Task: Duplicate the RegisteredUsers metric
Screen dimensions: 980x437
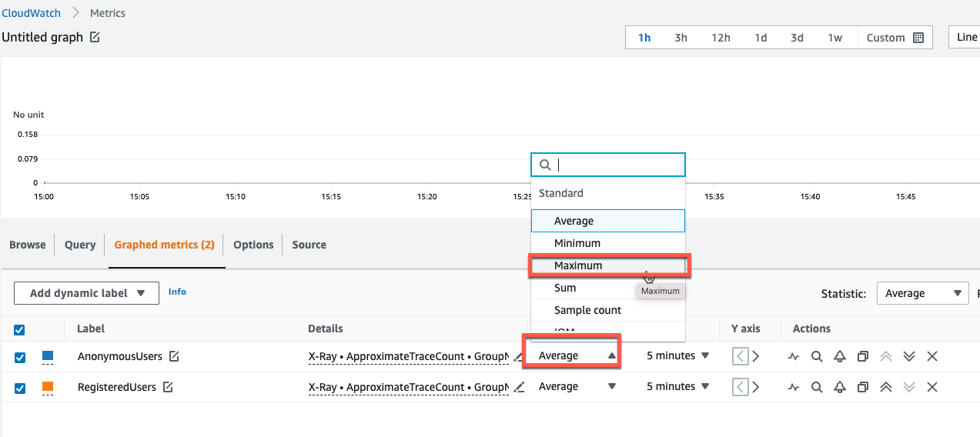Action: pyautogui.click(x=863, y=387)
